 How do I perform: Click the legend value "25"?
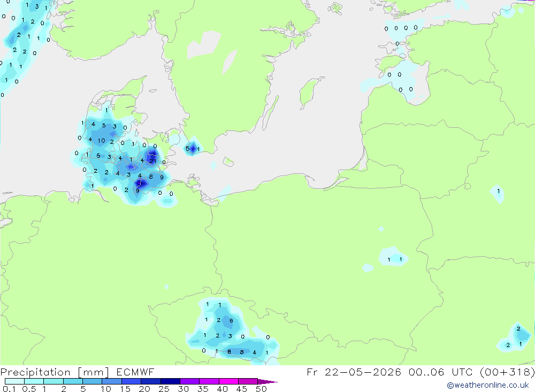point(164,389)
